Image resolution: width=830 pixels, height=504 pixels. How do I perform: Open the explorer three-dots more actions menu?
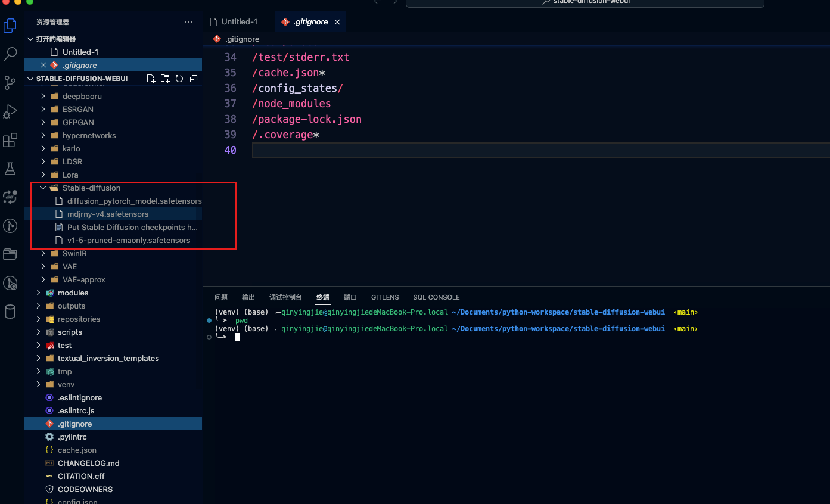pyautogui.click(x=188, y=22)
